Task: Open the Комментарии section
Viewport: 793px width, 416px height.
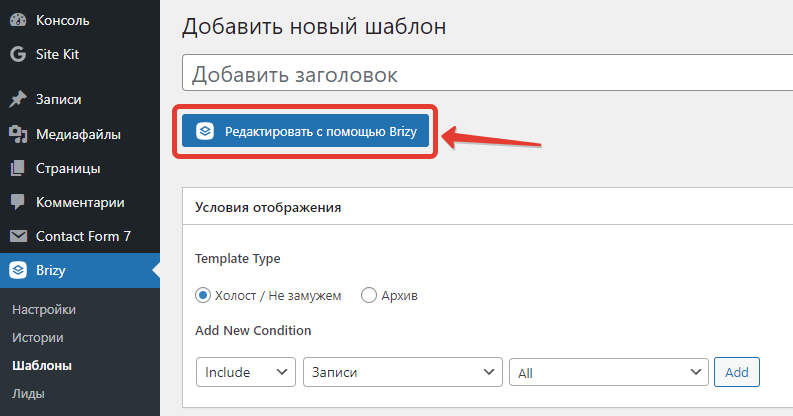Action: (80, 202)
